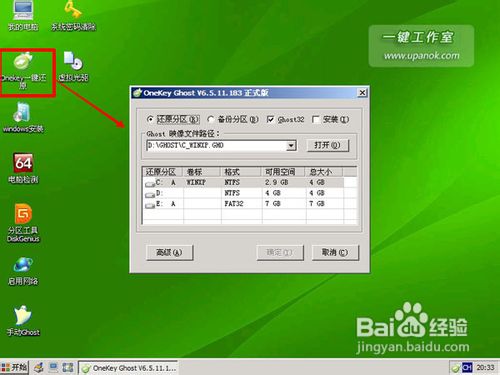Viewport: 500px width, 375px height.
Task: Launch the 手动Ghost desktop icon
Action: (23, 321)
